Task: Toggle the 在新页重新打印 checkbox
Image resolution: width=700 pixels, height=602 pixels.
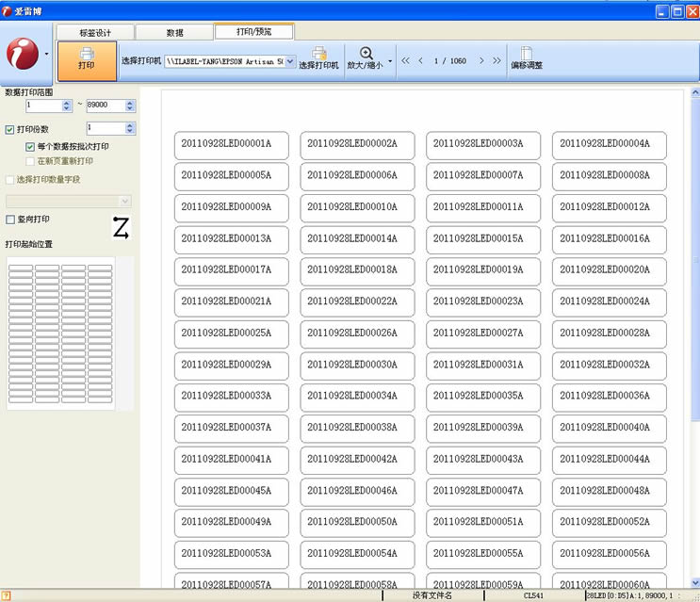Action: 30,161
